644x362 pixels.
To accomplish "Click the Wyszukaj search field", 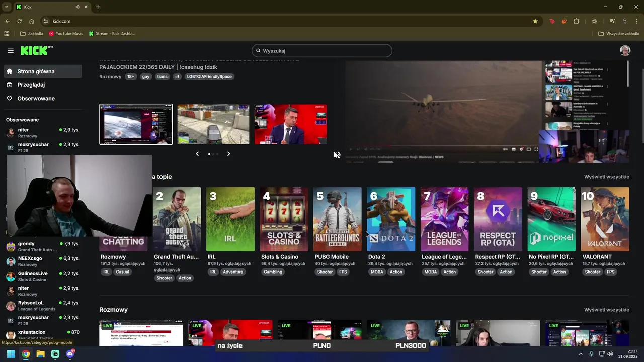I will (322, 51).
